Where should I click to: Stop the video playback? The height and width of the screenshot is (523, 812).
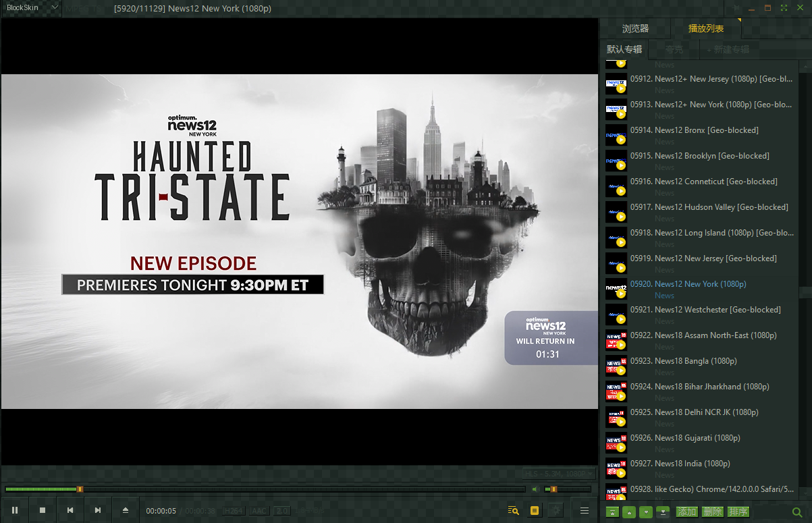pyautogui.click(x=43, y=510)
